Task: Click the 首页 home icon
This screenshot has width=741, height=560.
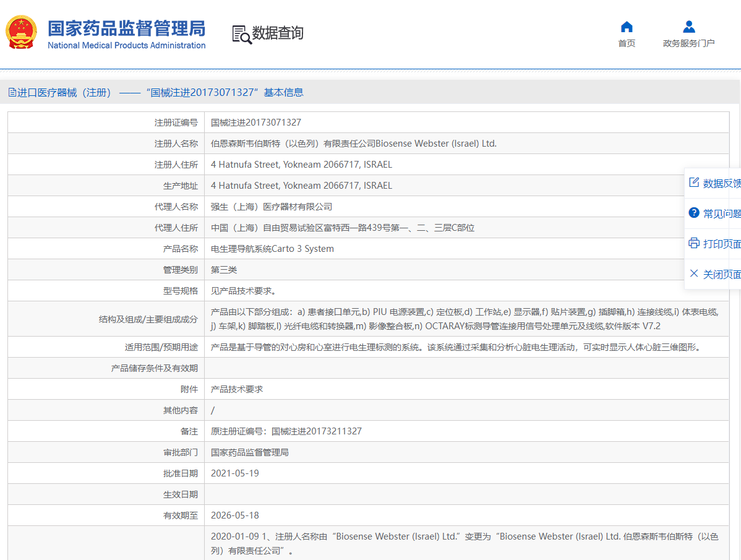Action: (627, 27)
